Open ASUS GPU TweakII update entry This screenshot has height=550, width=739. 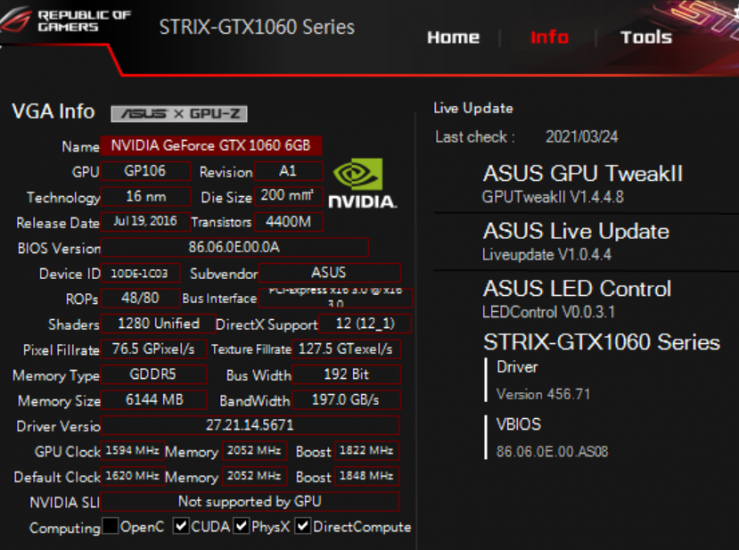tap(583, 184)
